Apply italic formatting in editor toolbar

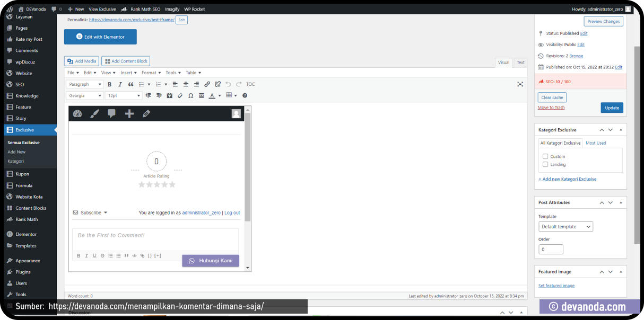click(120, 84)
